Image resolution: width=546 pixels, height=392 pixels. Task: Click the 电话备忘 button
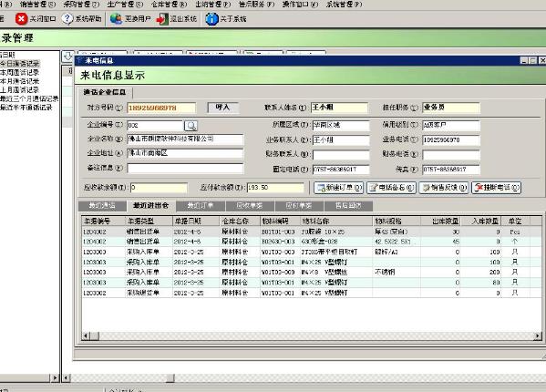click(391, 188)
